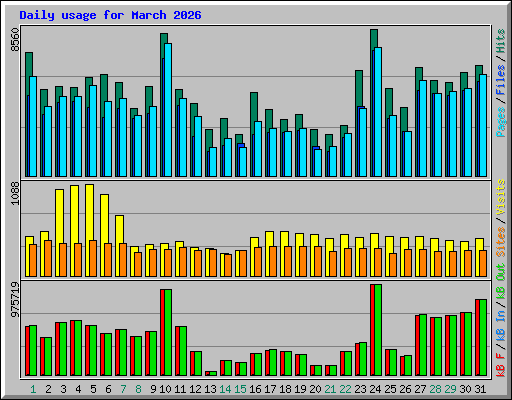Click day 20 label on the axis
512x400 pixels.
click(x=315, y=389)
